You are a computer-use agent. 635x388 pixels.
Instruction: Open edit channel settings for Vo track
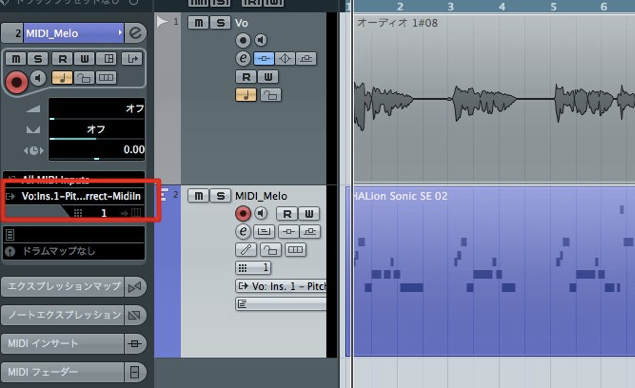243,58
